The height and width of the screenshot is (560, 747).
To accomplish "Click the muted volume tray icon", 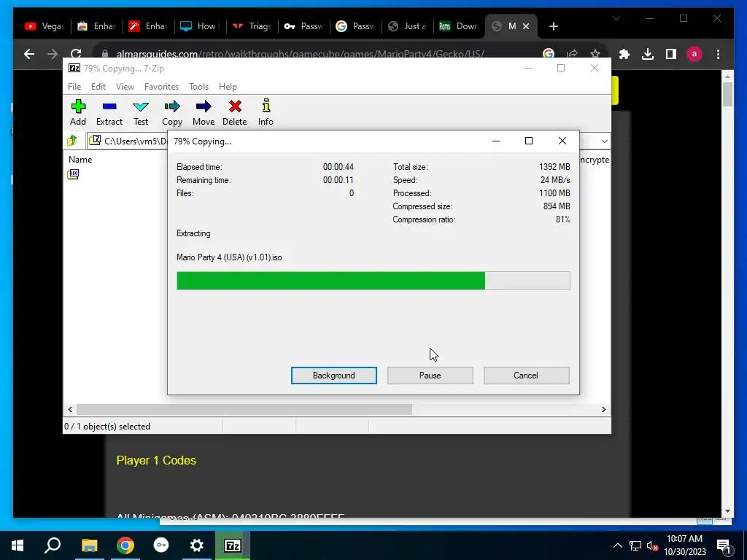I will (x=652, y=545).
